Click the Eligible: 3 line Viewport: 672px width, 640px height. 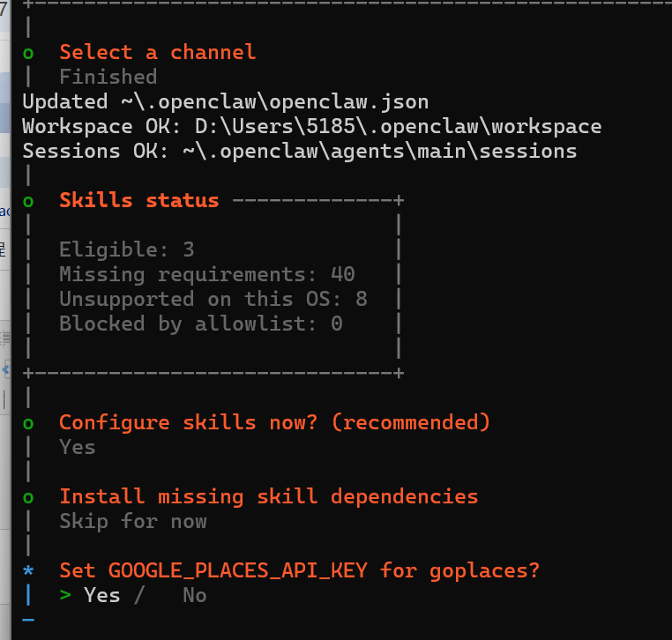(127, 249)
